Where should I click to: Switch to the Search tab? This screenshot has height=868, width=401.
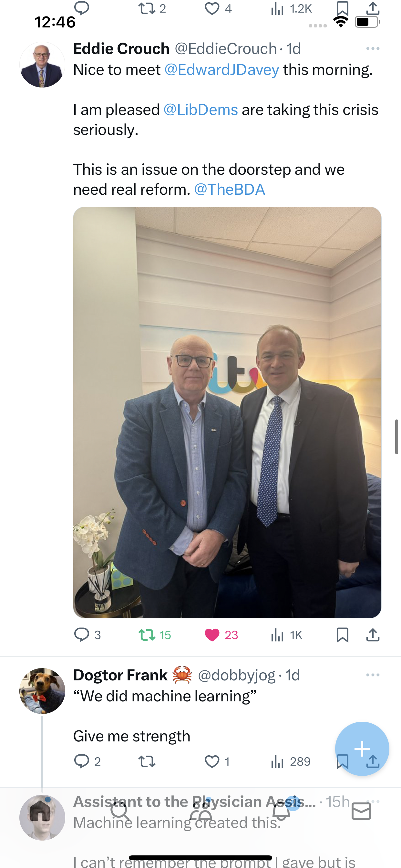tap(120, 811)
